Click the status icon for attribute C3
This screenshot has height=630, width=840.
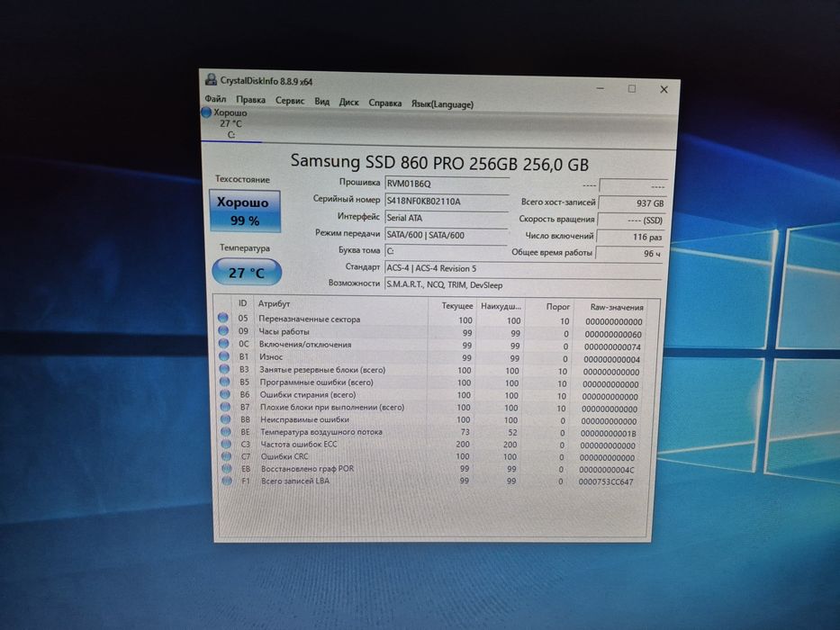[x=226, y=444]
